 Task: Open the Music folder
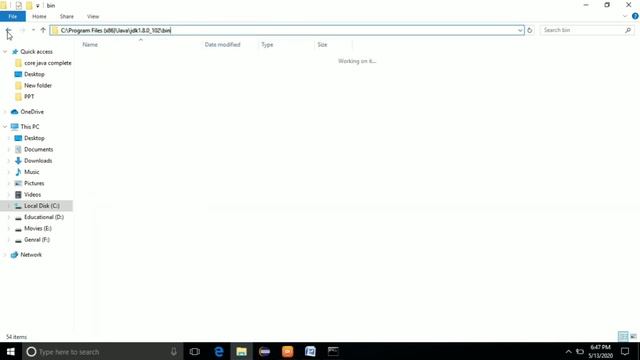point(31,172)
